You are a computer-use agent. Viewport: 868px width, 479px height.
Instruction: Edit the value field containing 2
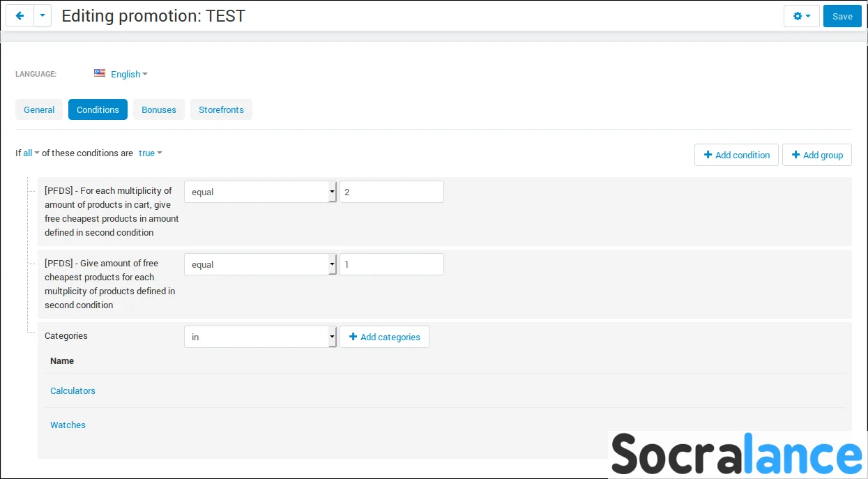pyautogui.click(x=392, y=192)
